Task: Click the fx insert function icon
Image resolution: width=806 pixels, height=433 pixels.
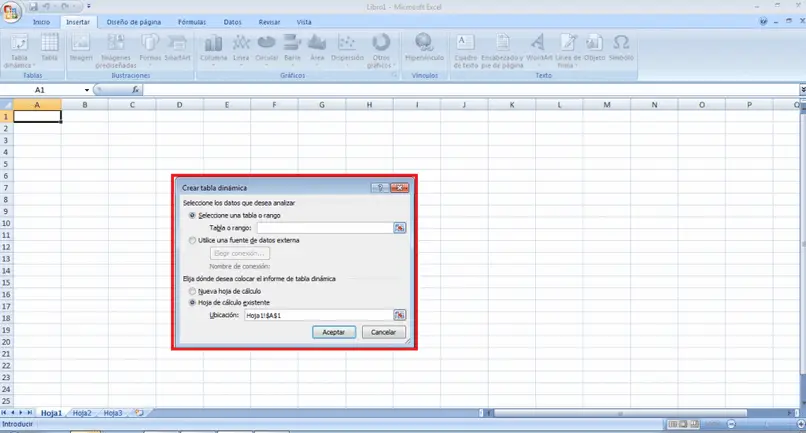Action: coord(135,89)
